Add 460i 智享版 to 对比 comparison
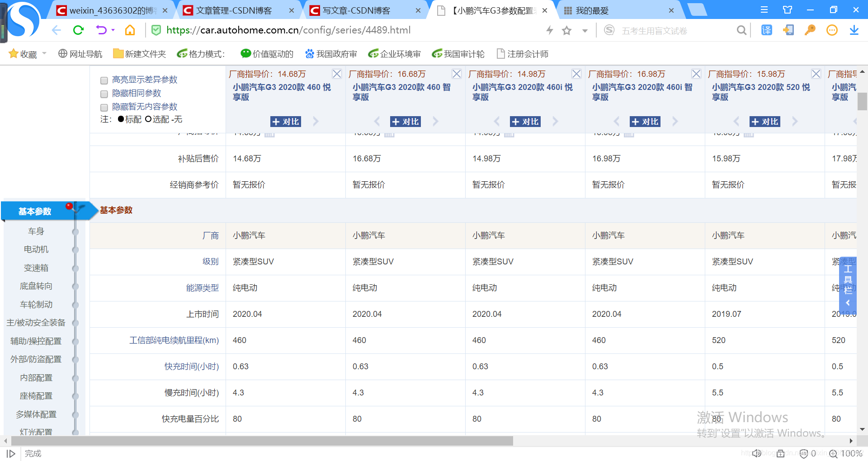This screenshot has width=868, height=461. (645, 122)
